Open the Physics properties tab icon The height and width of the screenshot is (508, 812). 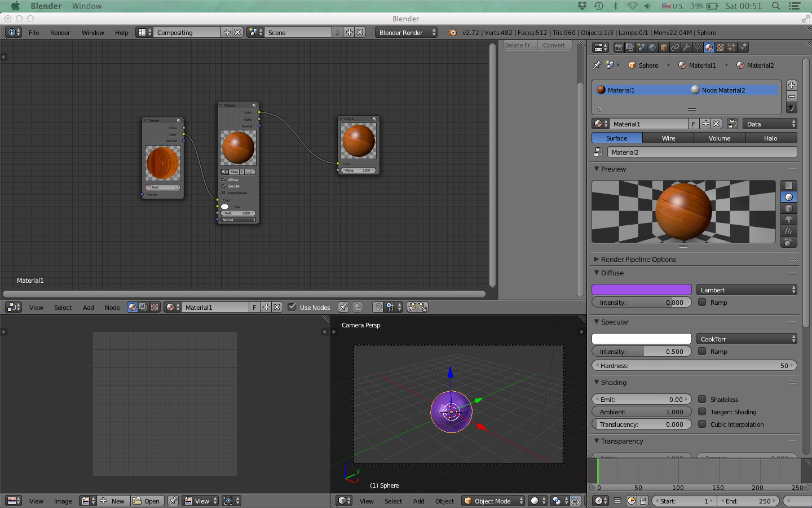743,47
